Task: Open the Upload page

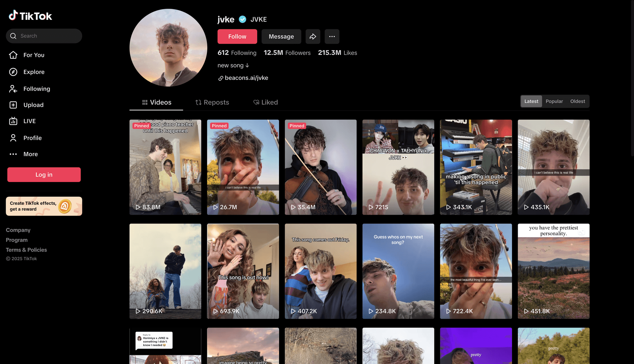Action: coord(33,105)
